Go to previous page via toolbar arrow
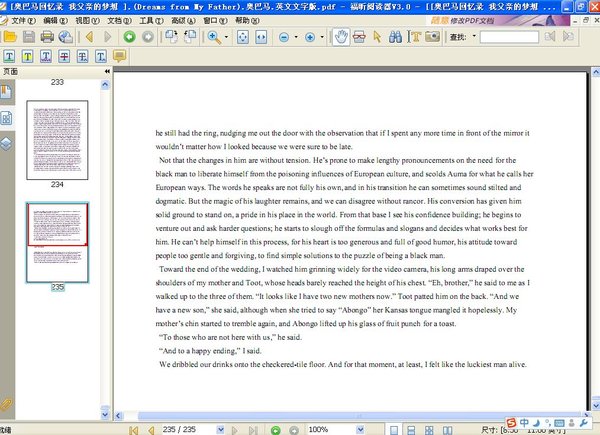600x435 pixels. (90, 37)
